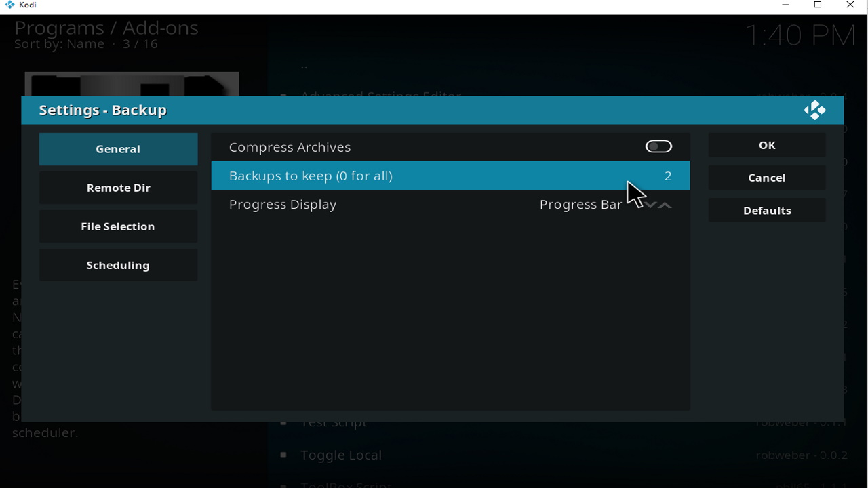This screenshot has height=488, width=868.
Task: Click the Progress Display up arrow
Action: (666, 205)
